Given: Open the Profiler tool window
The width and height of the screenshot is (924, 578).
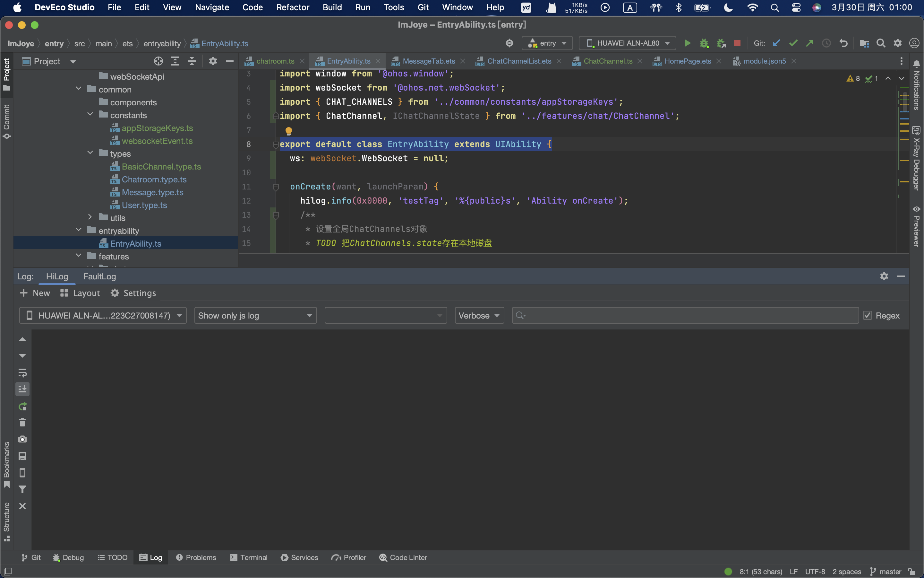Looking at the screenshot, I should point(349,557).
